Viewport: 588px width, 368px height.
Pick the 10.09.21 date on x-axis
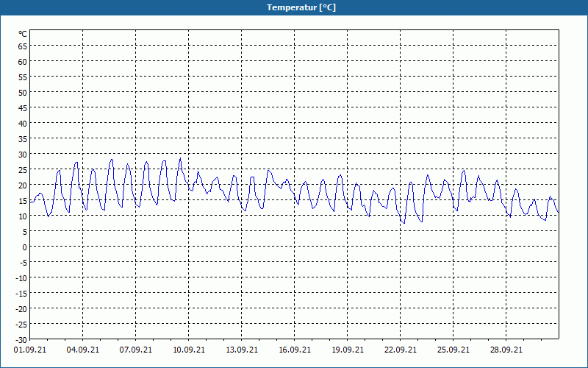(x=189, y=350)
